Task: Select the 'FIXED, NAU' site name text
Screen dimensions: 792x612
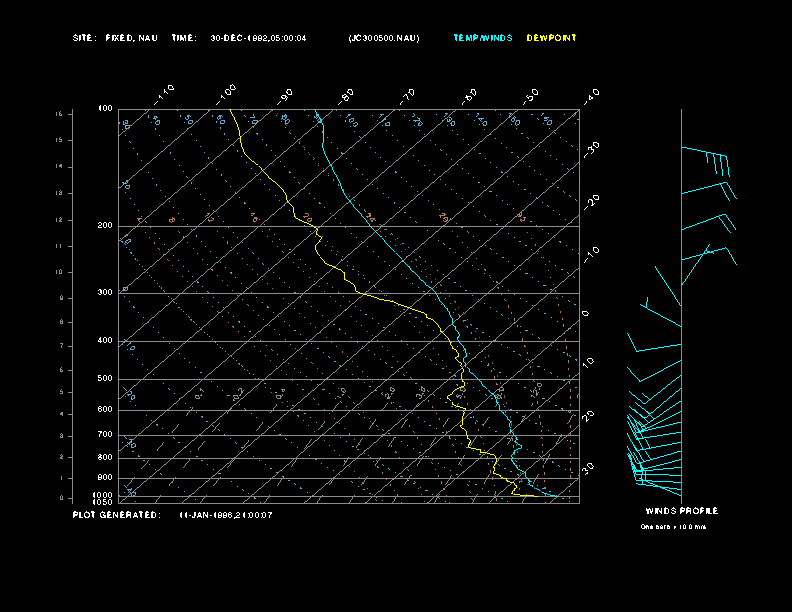Action: (x=131, y=38)
